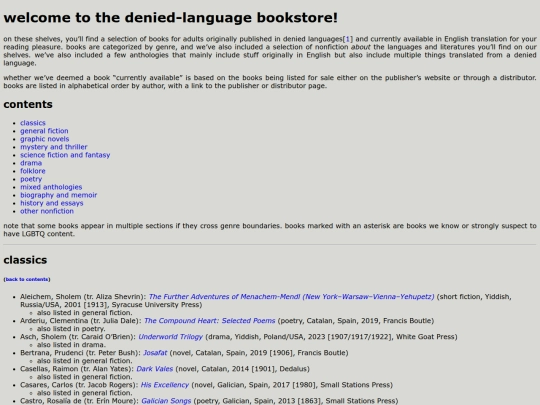Viewport: 540px width, 405px height.
Task: Select mystery and thriller link
Action: click(54, 147)
